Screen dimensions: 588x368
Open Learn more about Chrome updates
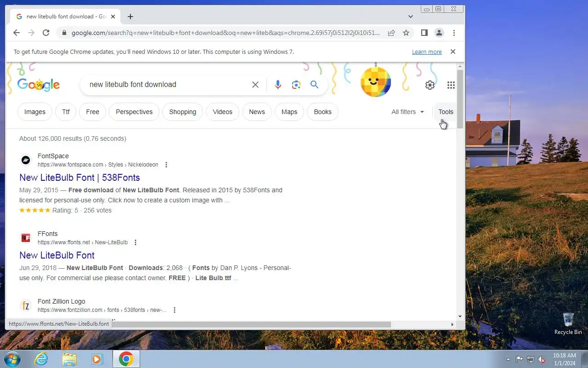click(427, 52)
